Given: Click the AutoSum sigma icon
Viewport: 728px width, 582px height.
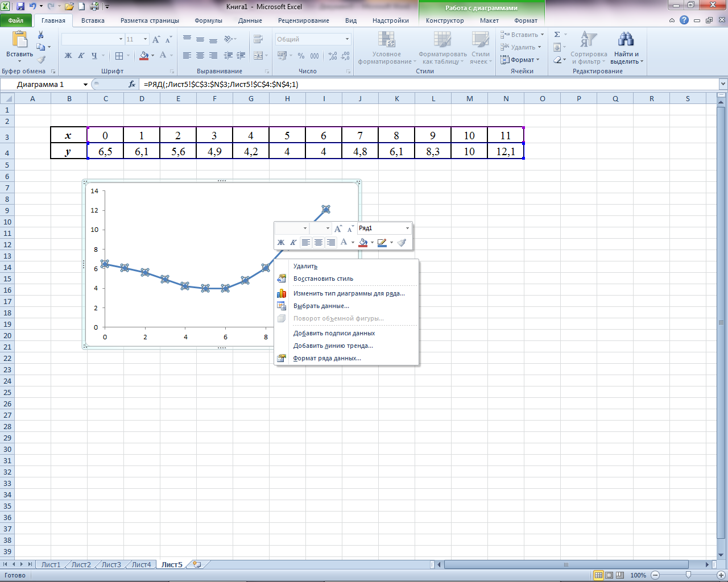Looking at the screenshot, I should point(557,35).
